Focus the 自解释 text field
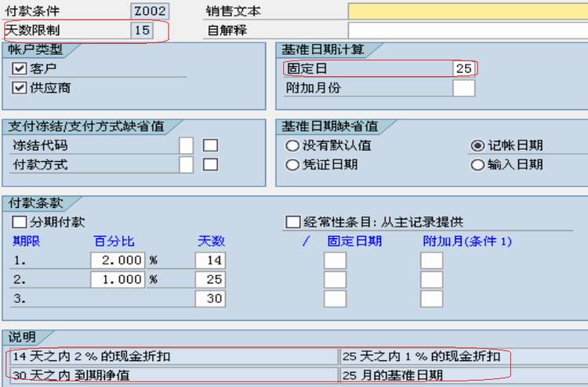This screenshot has height=387, width=588. pos(468,31)
